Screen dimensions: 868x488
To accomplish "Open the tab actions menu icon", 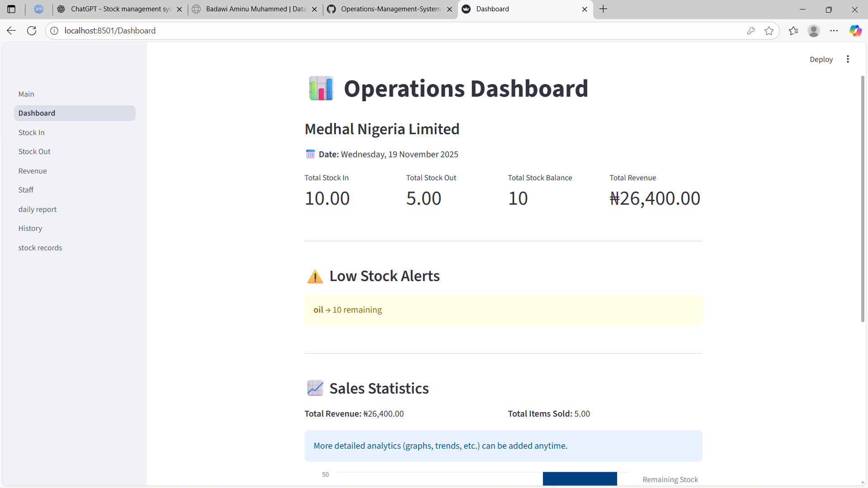I will (x=11, y=9).
